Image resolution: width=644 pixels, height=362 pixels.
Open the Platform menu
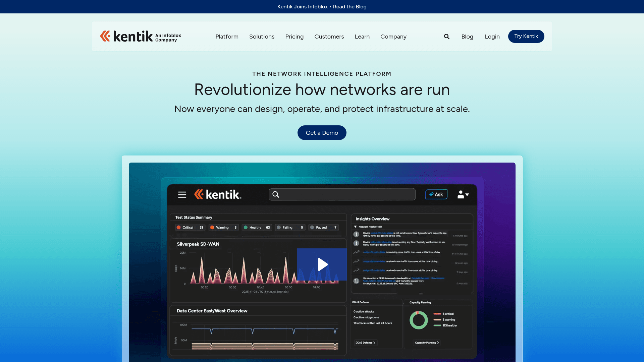227,37
